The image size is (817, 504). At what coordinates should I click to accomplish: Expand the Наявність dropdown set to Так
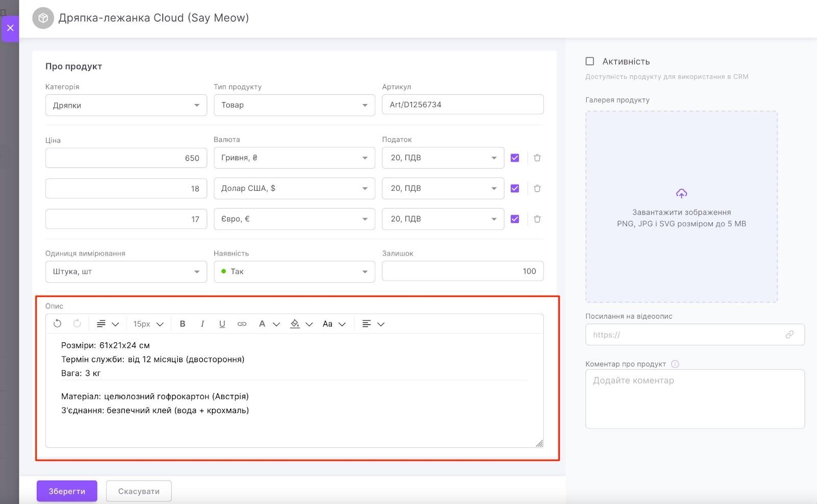tap(294, 271)
